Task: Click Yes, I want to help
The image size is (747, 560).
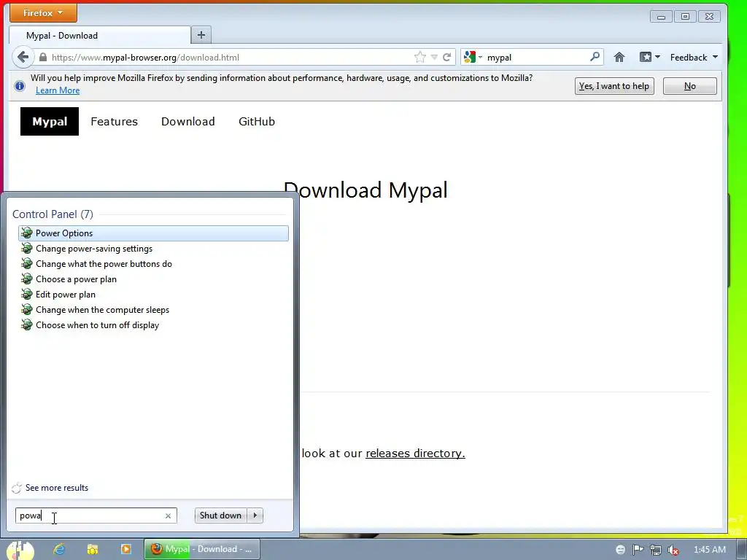Action: click(614, 86)
